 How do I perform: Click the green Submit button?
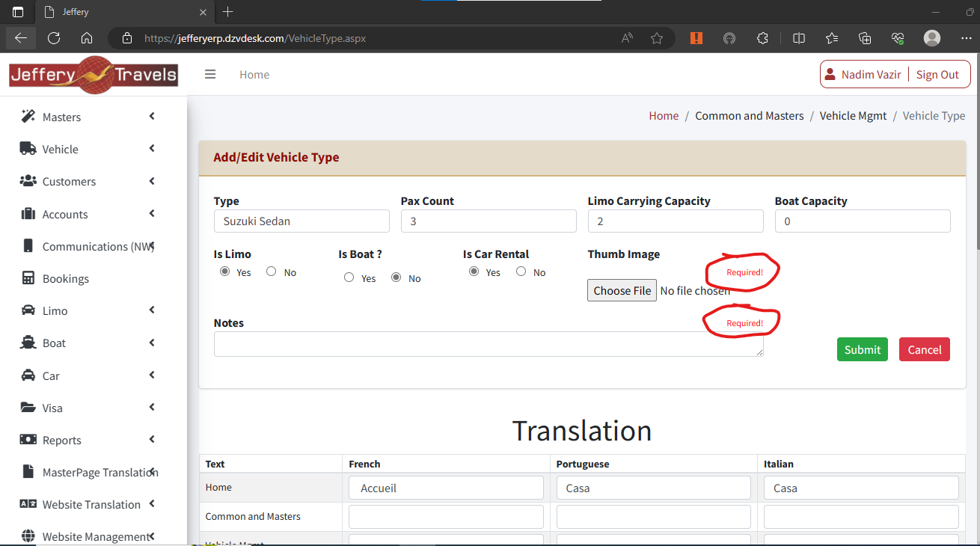coord(862,349)
